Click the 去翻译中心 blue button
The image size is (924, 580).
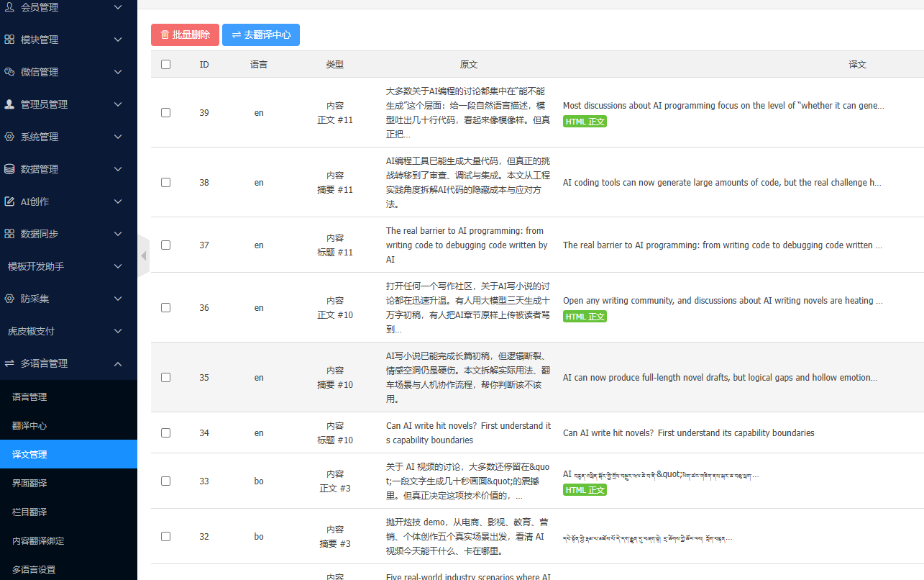(261, 35)
